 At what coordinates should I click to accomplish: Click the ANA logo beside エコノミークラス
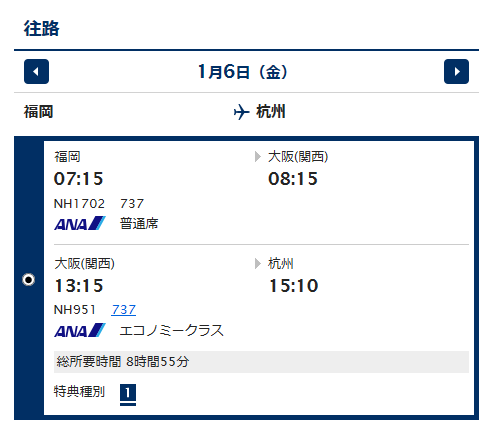[80, 330]
